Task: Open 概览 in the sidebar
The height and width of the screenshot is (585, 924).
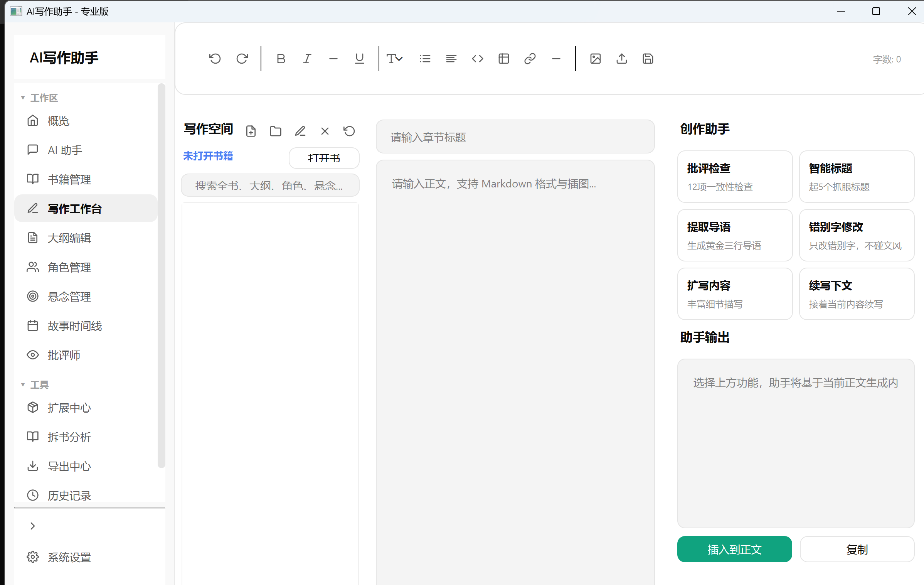Action: pos(86,121)
